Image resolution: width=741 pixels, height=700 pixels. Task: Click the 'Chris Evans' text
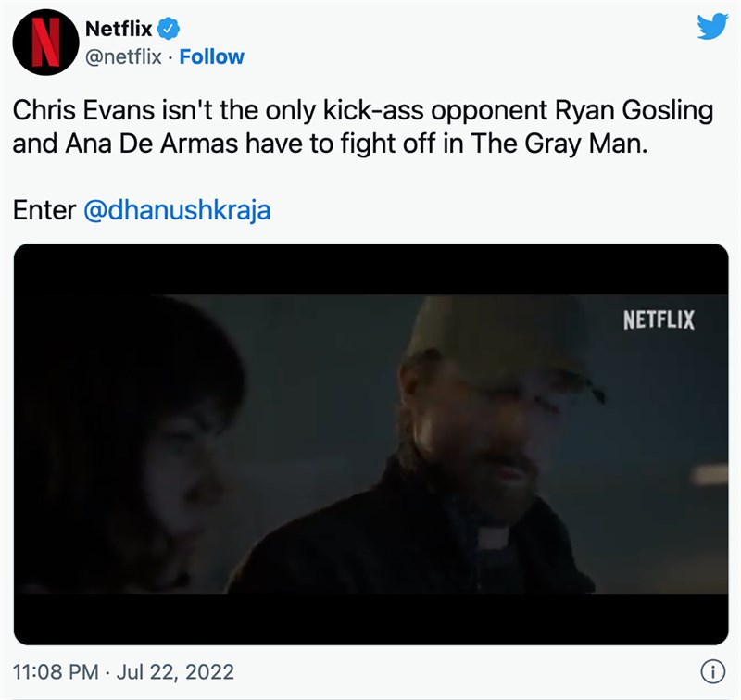click(x=83, y=110)
